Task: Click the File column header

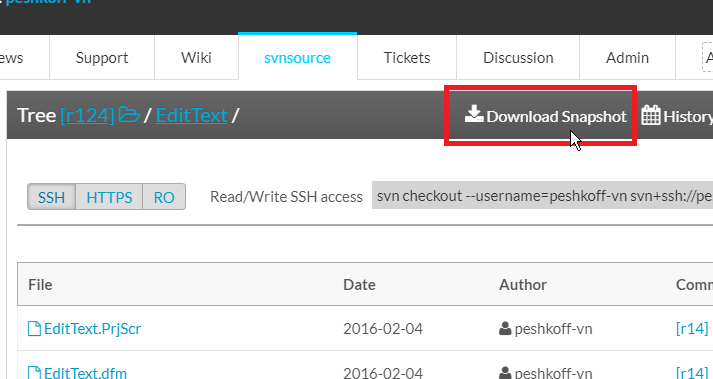Action: 40,285
